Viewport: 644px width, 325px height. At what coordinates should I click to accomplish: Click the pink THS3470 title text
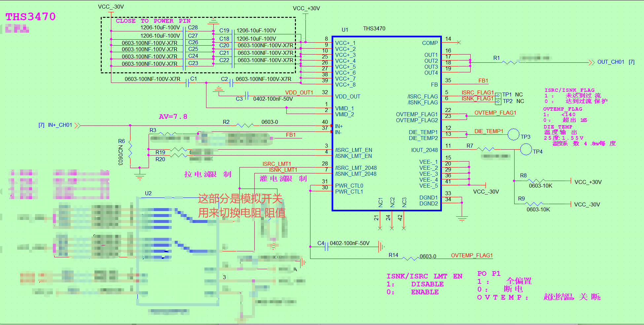tap(30, 17)
